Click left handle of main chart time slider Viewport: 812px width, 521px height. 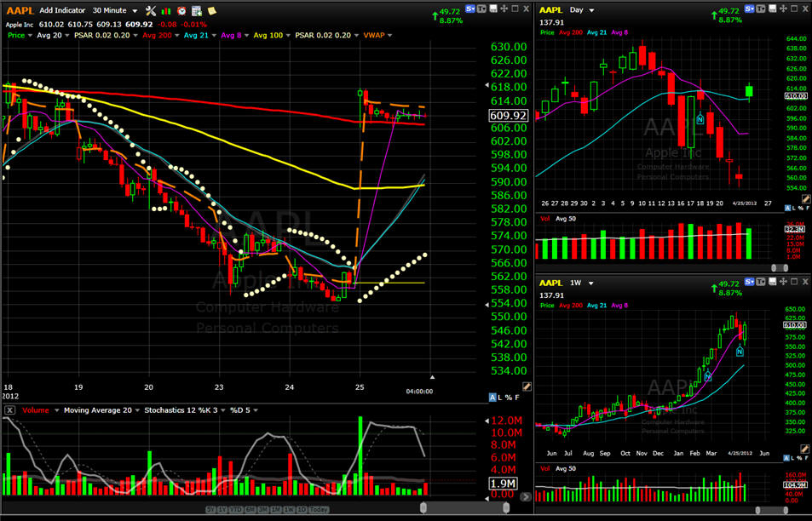point(423,507)
